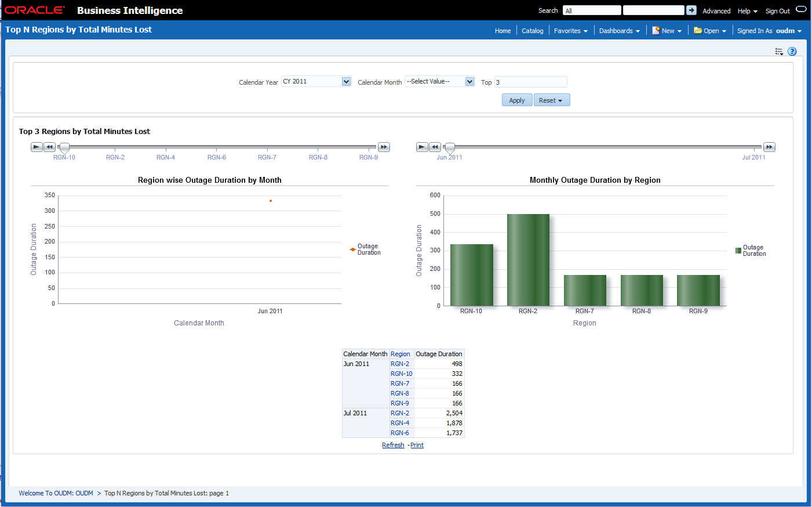812x507 pixels.
Task: Click the RGN-7 link in the table
Action: click(x=400, y=383)
